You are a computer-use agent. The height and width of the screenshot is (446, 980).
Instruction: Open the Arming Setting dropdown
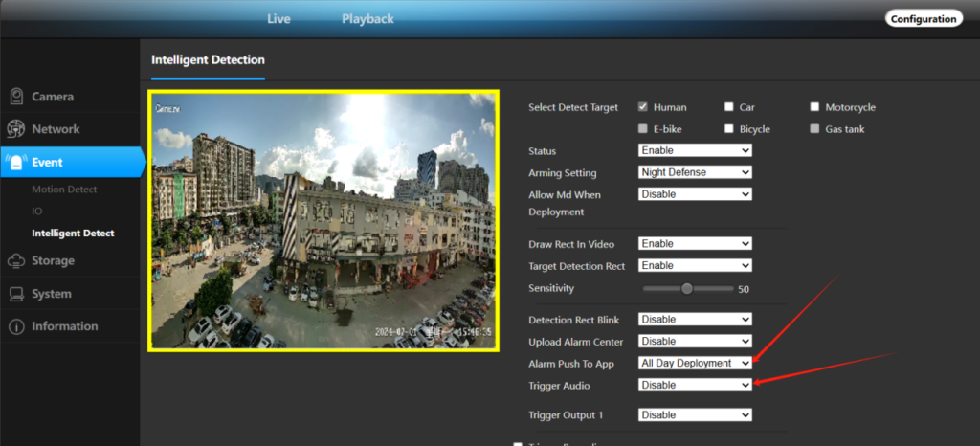tap(695, 172)
